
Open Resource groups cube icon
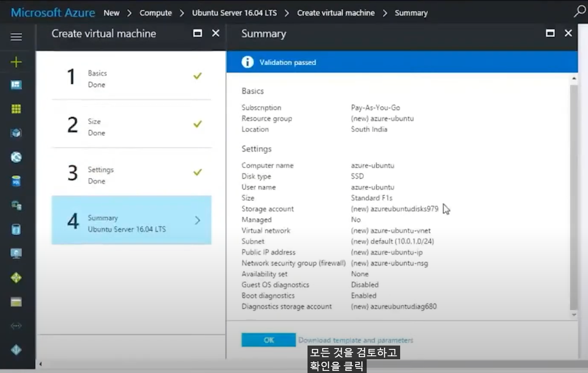click(16, 133)
